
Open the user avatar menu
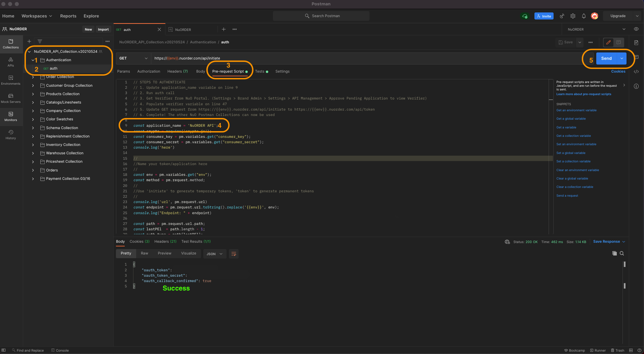pos(595,16)
